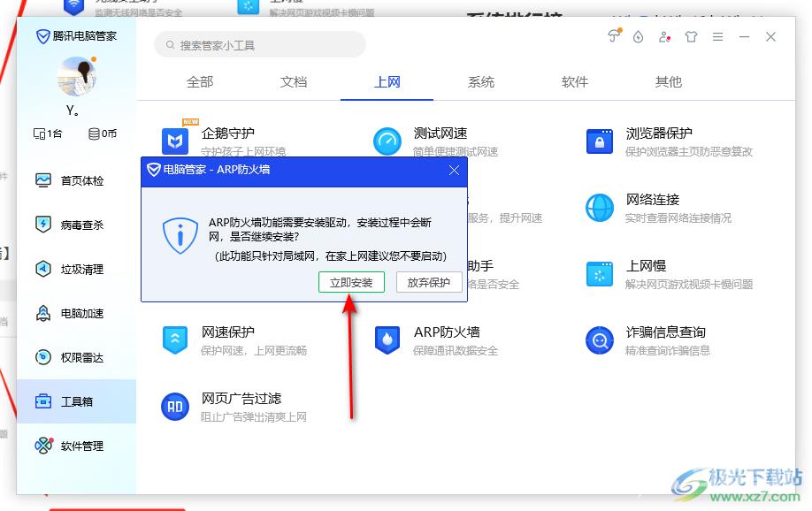Viewport: 812px width, 511px height.
Task: Click 立即安装 button in ARP dialog
Action: (351, 282)
